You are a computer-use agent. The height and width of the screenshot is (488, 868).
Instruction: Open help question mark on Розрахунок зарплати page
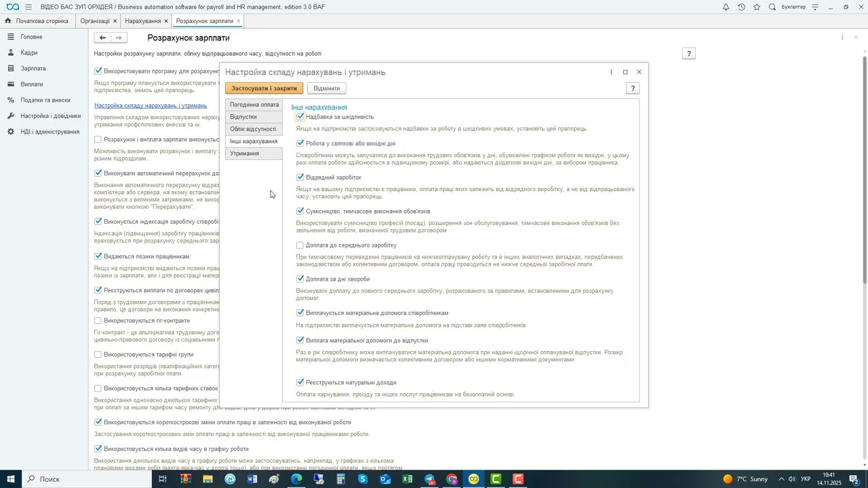(x=689, y=54)
